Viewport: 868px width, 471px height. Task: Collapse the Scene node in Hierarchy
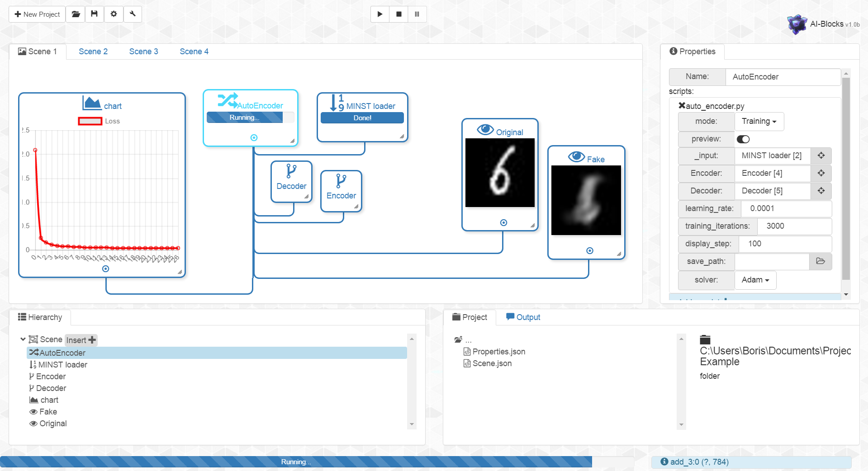pyautogui.click(x=23, y=339)
